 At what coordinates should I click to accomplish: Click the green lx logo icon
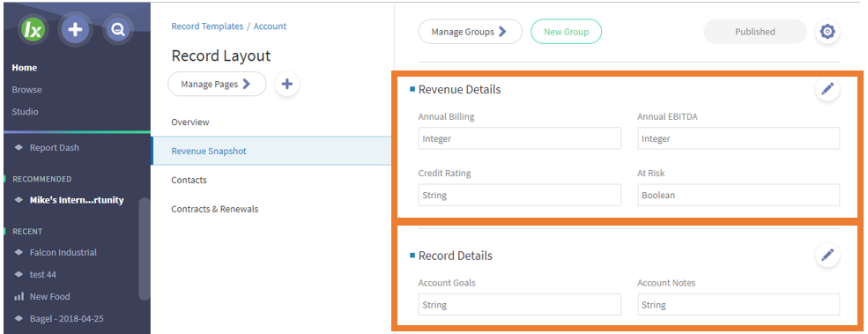(x=34, y=29)
